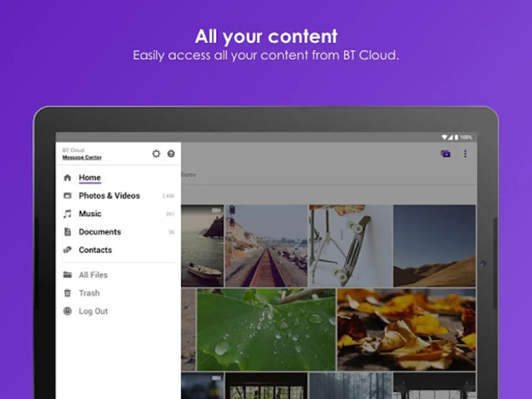Open the Contacts section
The image size is (532, 399).
(95, 250)
